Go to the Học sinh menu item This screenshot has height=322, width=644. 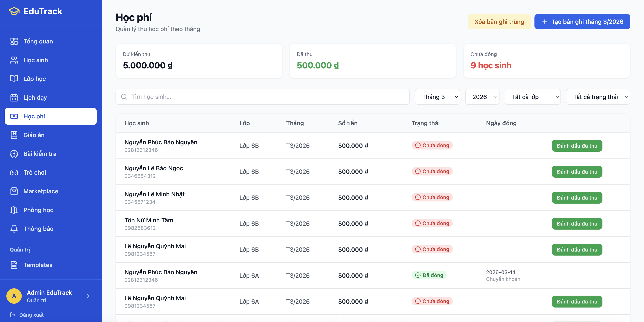[36, 60]
